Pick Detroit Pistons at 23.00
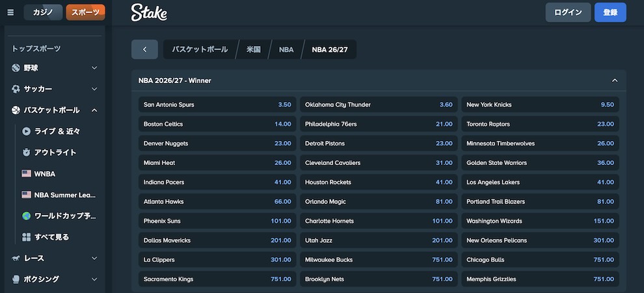This screenshot has width=644, height=293. click(x=379, y=143)
